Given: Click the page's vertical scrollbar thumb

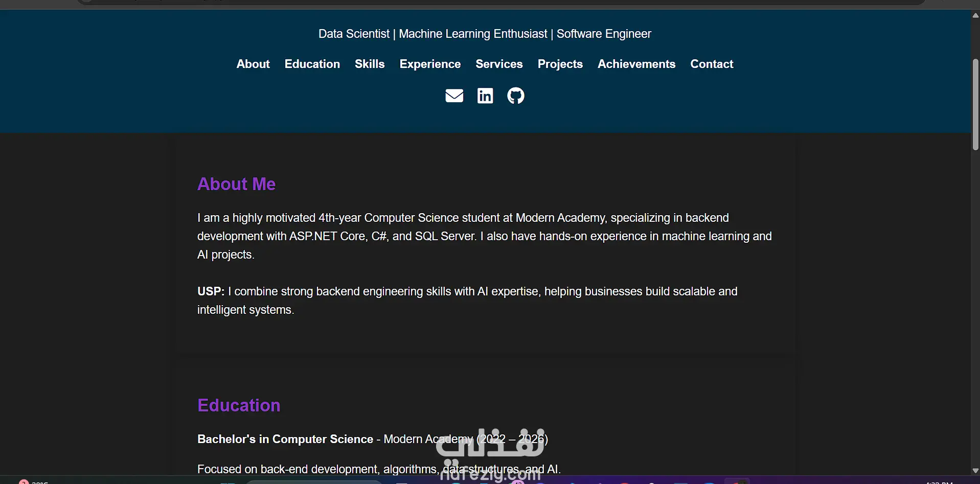Looking at the screenshot, I should tap(975, 104).
